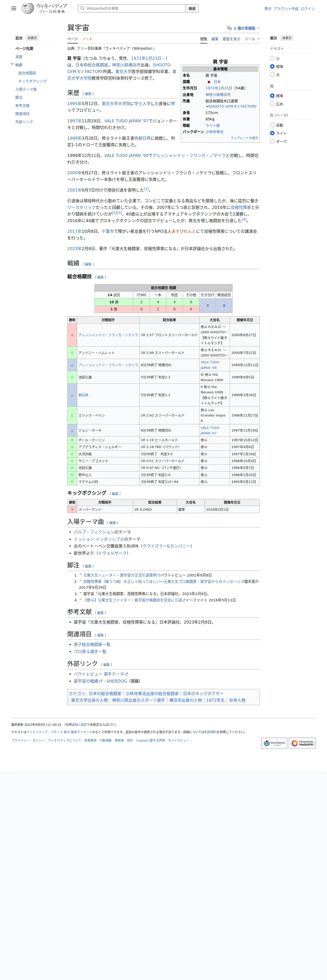This screenshot has height=980, width=327.
Task: Click the Powered by MediaWiki badge
Action: [x=302, y=743]
